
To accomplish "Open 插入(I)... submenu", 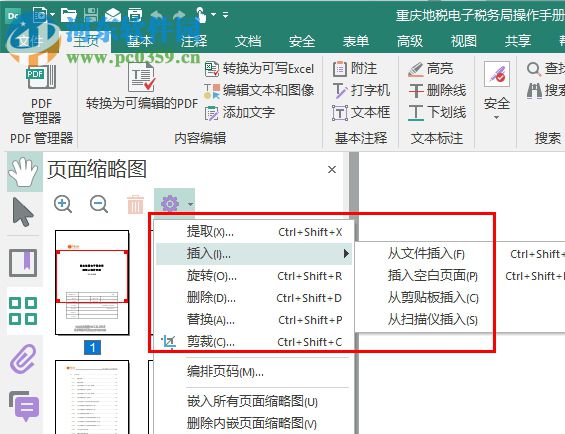I will pos(254,254).
